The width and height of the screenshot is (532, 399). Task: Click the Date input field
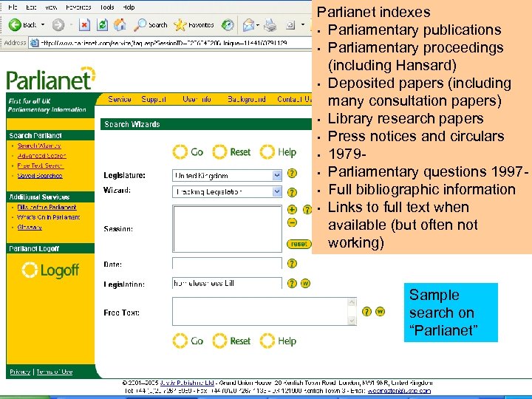click(227, 263)
